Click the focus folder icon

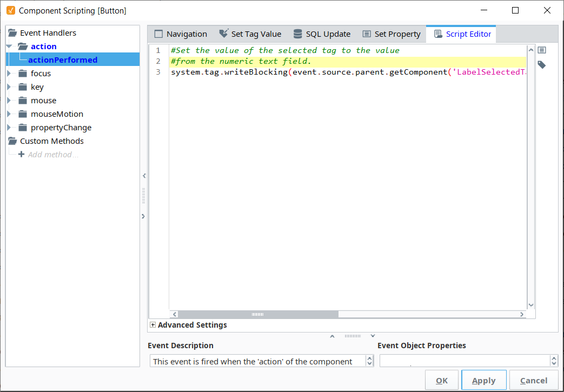tap(23, 74)
